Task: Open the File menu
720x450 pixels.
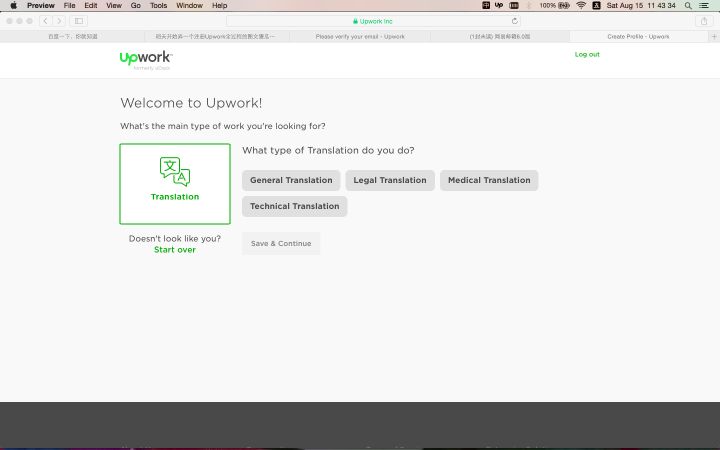Action: 69,6
